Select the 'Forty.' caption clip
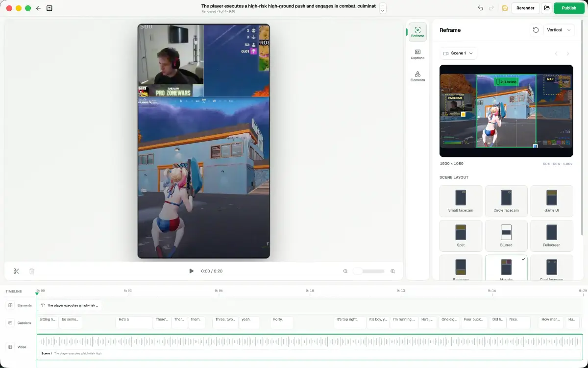 coord(282,322)
